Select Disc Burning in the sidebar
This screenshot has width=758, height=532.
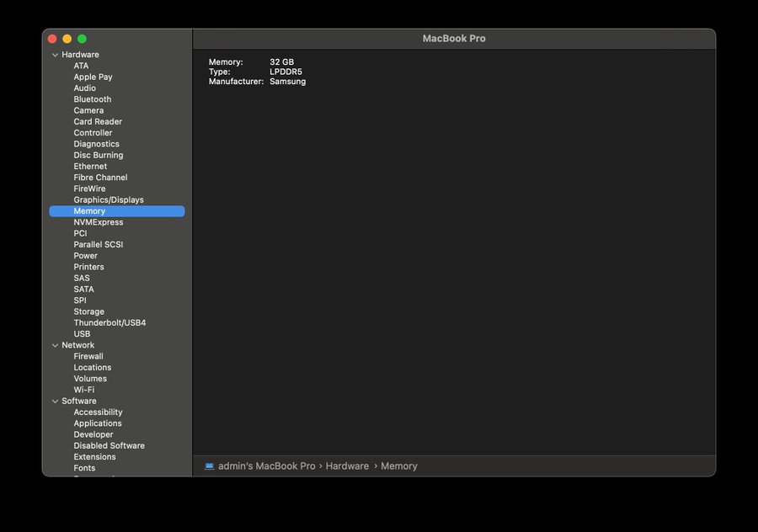pyautogui.click(x=99, y=155)
